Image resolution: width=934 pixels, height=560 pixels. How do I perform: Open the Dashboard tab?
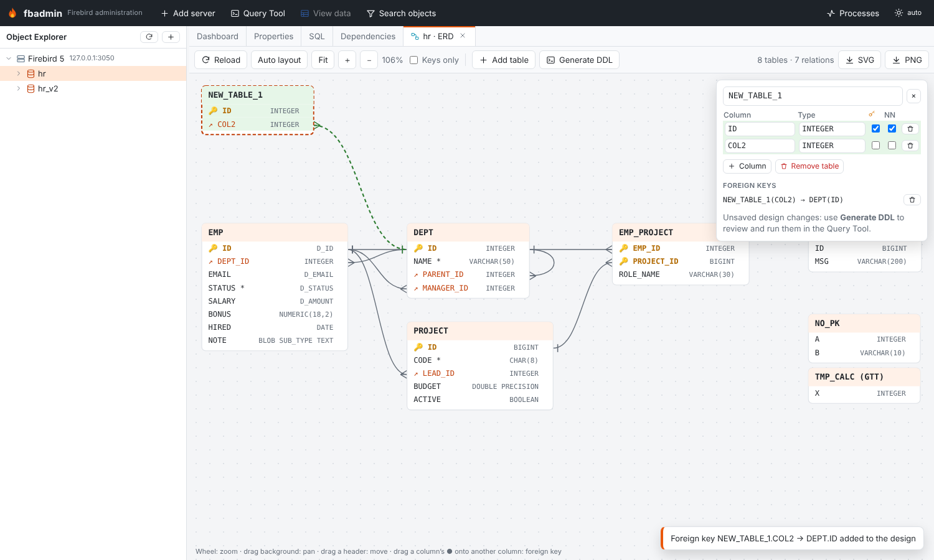[217, 36]
